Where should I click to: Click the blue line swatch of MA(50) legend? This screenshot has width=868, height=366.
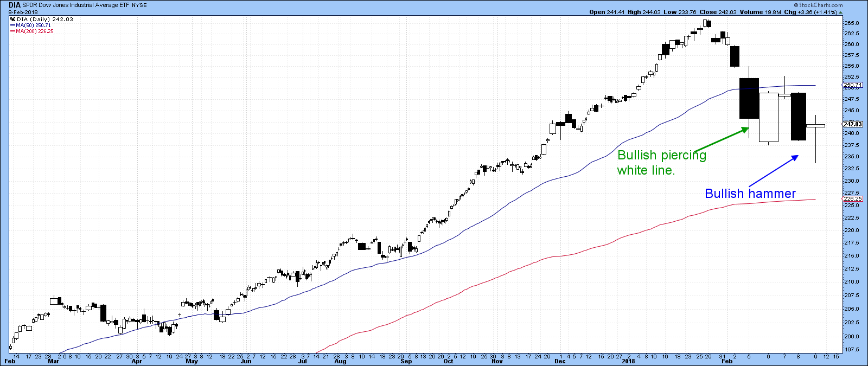point(12,25)
